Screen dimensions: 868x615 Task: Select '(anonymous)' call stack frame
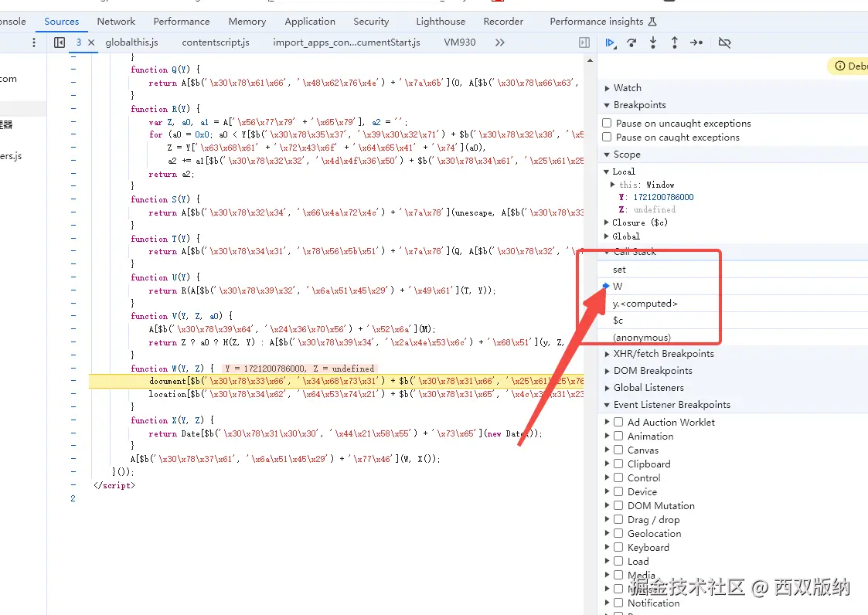tap(733, 337)
